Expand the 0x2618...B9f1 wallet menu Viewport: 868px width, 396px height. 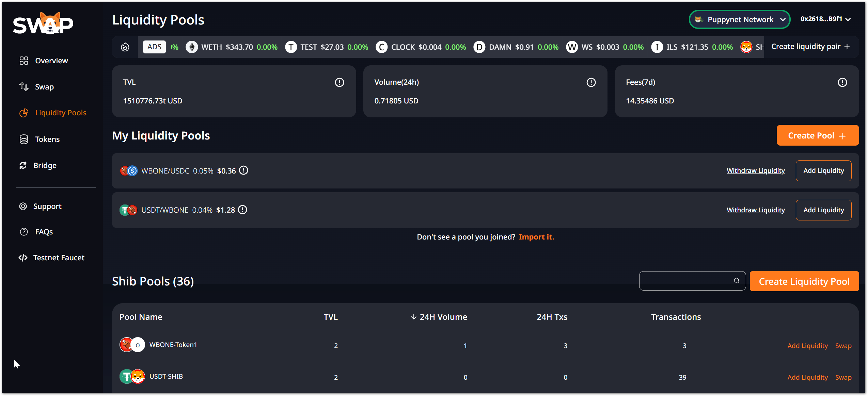click(x=825, y=19)
